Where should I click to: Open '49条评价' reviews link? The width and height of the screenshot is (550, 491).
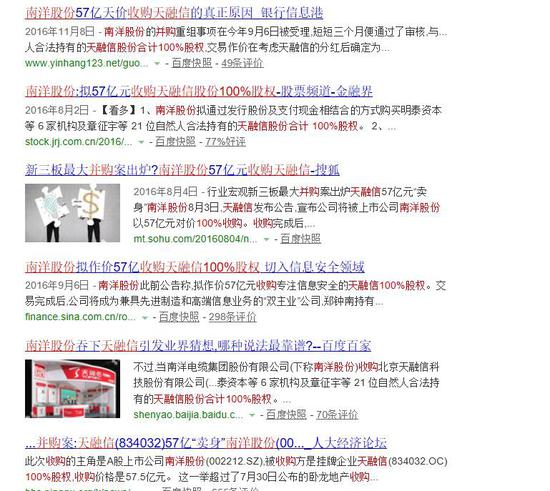tap(242, 63)
